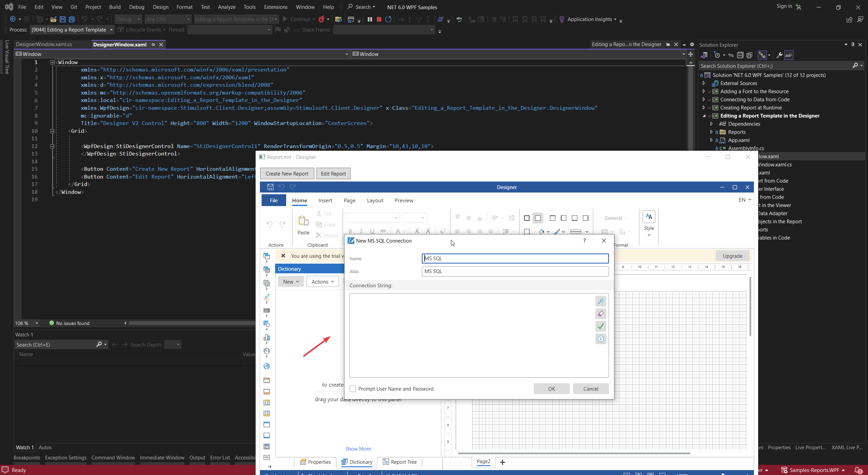Add a new report page with plus icon
The width and height of the screenshot is (868, 475).
coord(502,462)
